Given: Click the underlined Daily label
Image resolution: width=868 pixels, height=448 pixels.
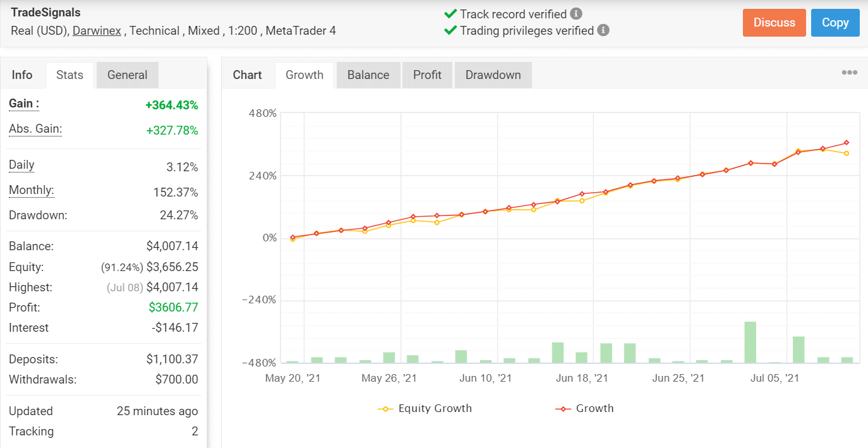Looking at the screenshot, I should tap(21, 165).
